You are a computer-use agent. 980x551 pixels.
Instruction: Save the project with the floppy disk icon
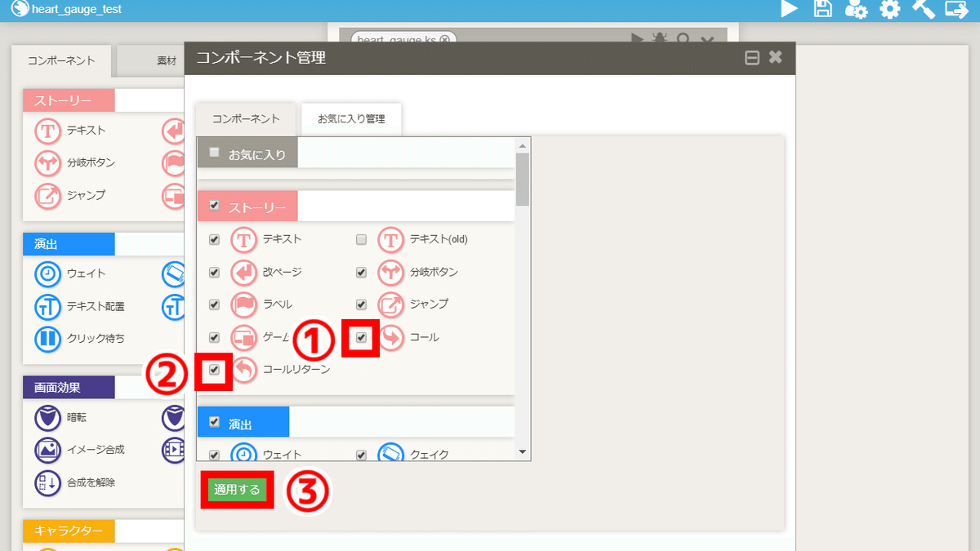click(x=823, y=10)
